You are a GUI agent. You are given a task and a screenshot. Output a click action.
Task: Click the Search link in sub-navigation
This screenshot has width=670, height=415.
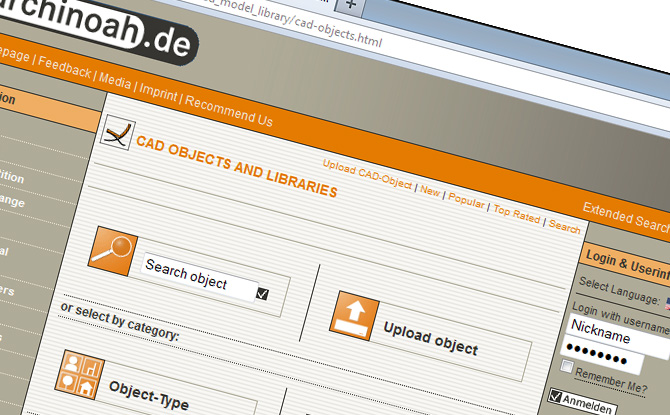pyautogui.click(x=564, y=226)
